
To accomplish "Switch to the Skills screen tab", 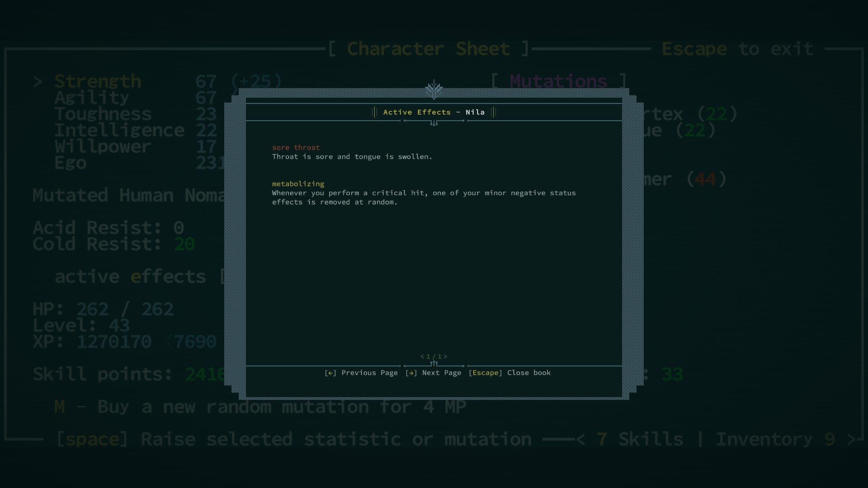I will (650, 439).
